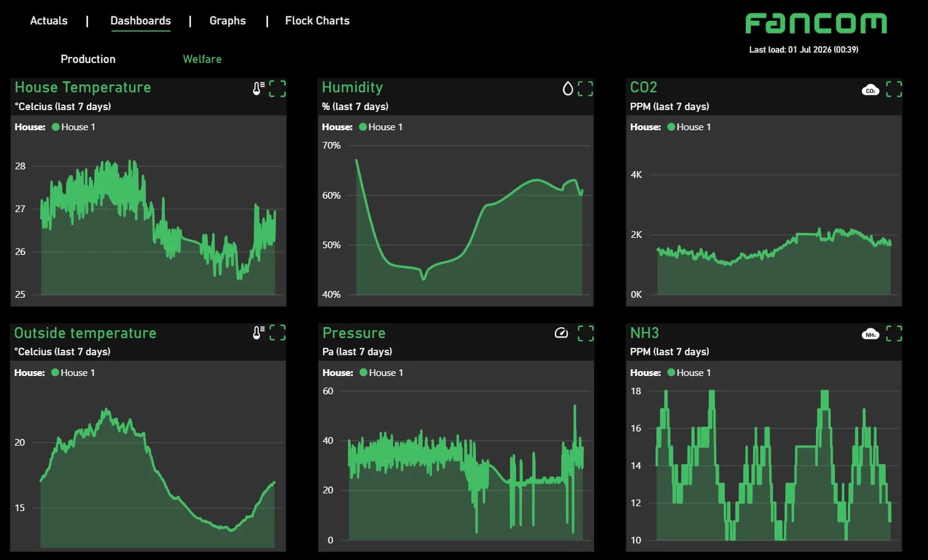
Task: Click the 70% axis label in Humidity
Action: click(x=332, y=146)
